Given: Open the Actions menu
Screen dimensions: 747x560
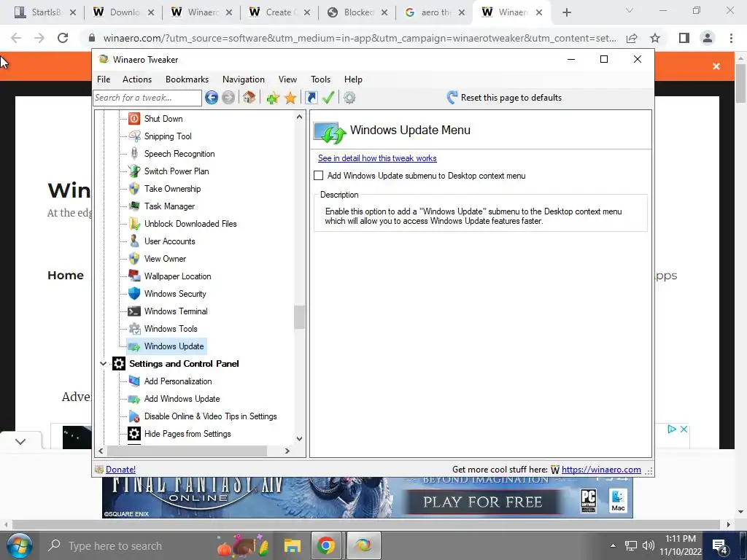Looking at the screenshot, I should click(x=137, y=79).
